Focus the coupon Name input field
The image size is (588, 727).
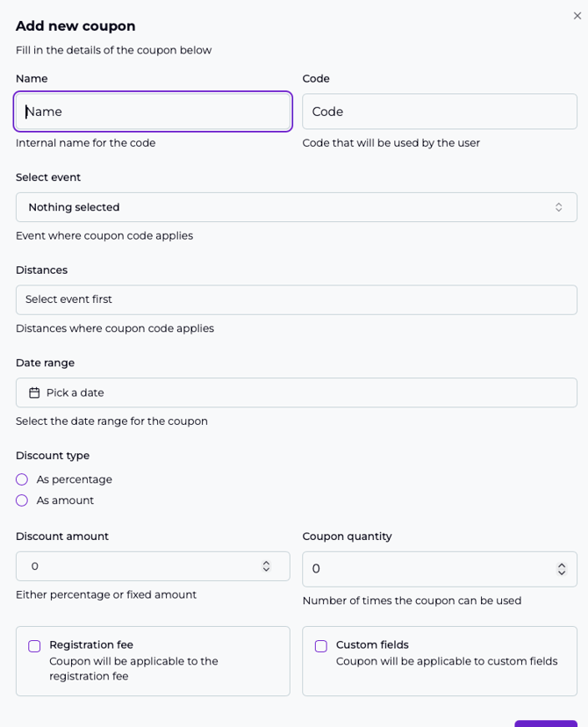(153, 112)
